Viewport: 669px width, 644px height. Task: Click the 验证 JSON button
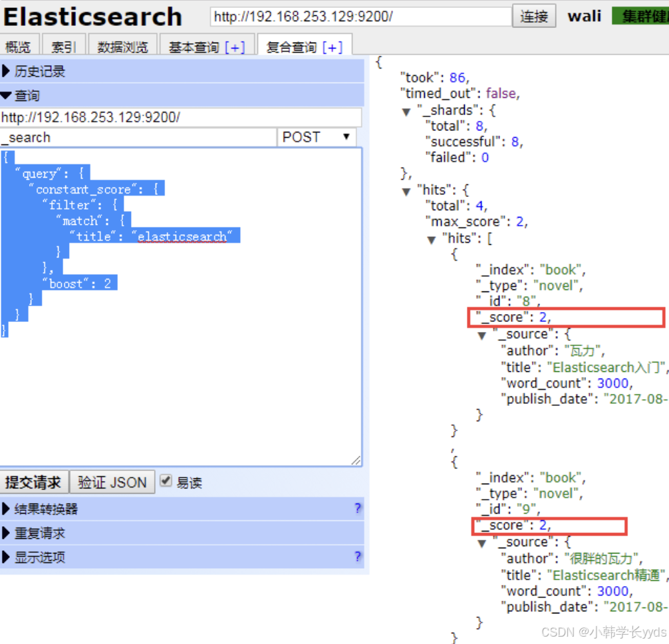[112, 482]
